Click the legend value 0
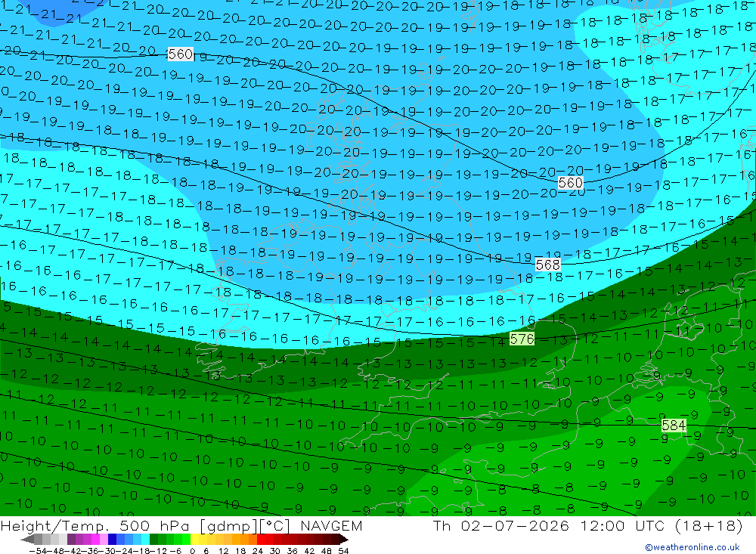The width and height of the screenshot is (756, 554). [192, 551]
